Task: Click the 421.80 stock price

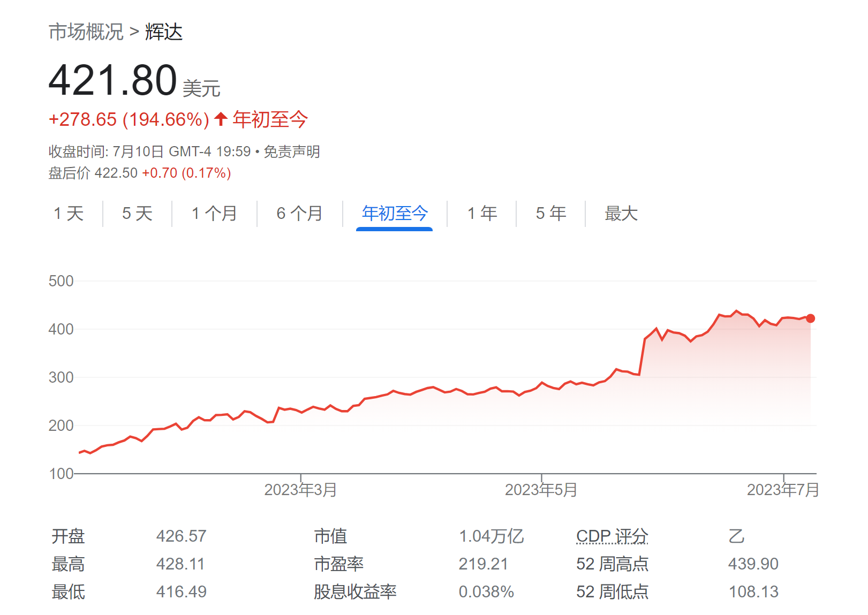Action: 112,80
